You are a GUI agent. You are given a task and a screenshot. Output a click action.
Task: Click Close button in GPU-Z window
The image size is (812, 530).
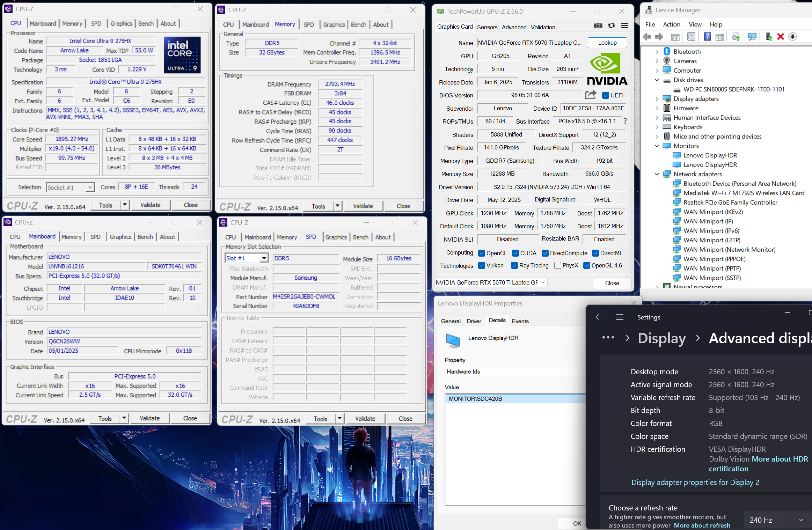[x=612, y=283]
